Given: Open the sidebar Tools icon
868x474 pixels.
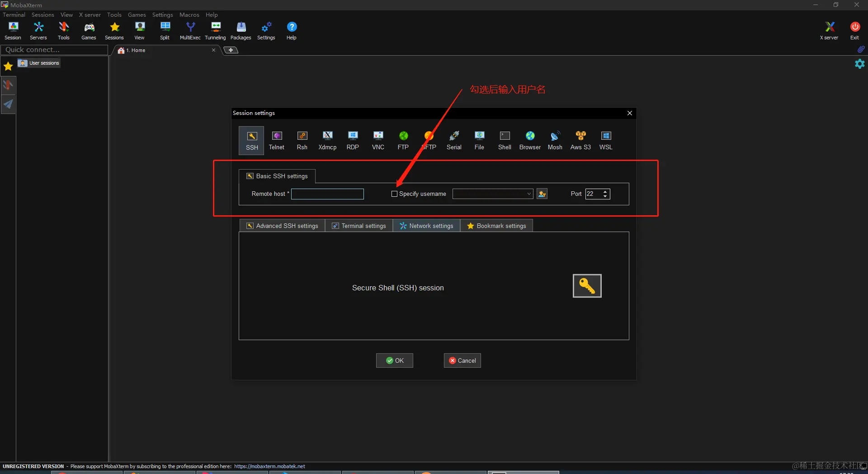Looking at the screenshot, I should 8,85.
